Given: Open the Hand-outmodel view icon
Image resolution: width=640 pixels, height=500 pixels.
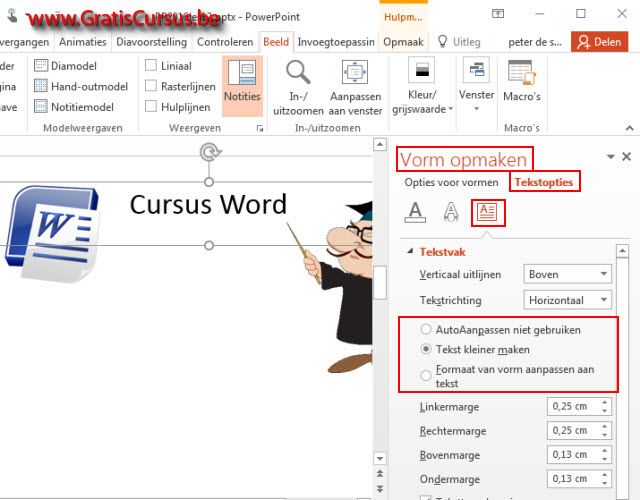Looking at the screenshot, I should coord(41,86).
